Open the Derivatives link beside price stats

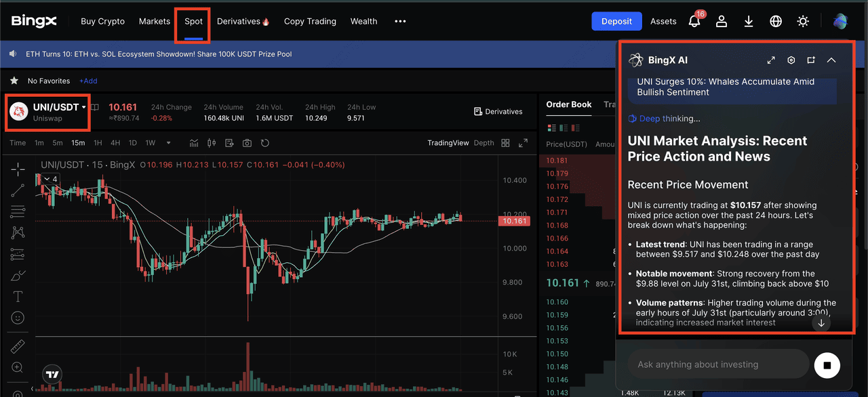(x=498, y=111)
